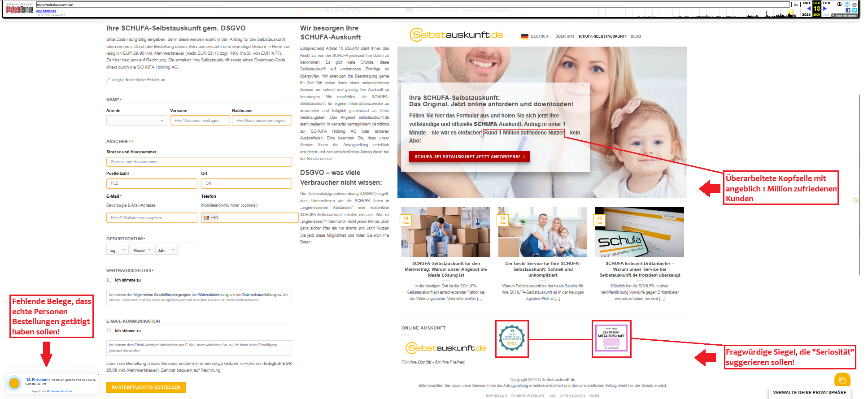Click the footer Selbstauskunft.de logo
The height and width of the screenshot is (399, 868).
pyautogui.click(x=446, y=348)
